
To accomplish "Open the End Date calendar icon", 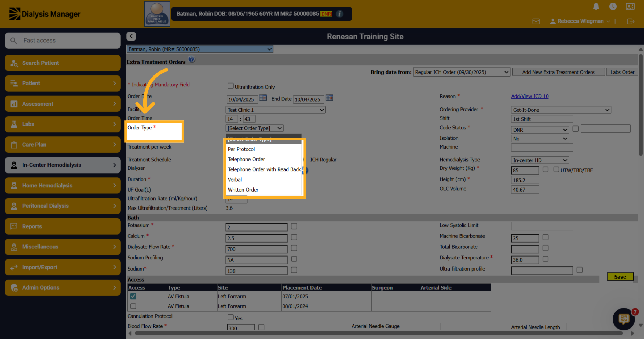I will [329, 98].
